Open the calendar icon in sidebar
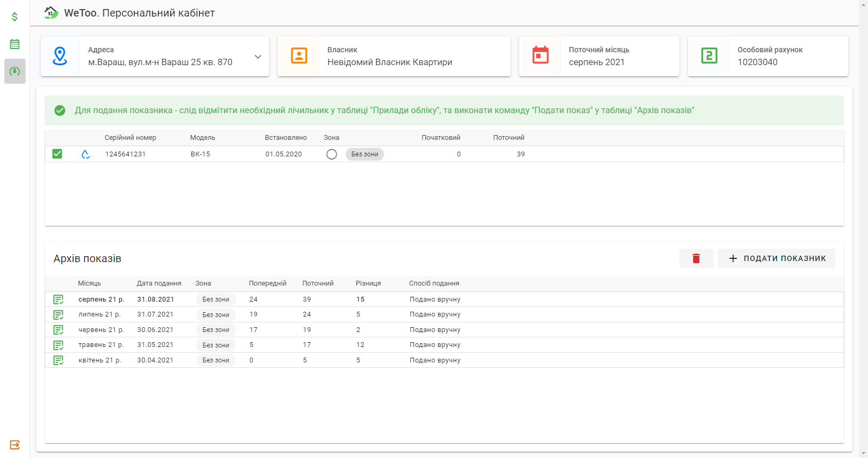This screenshot has width=868, height=458. (x=15, y=44)
